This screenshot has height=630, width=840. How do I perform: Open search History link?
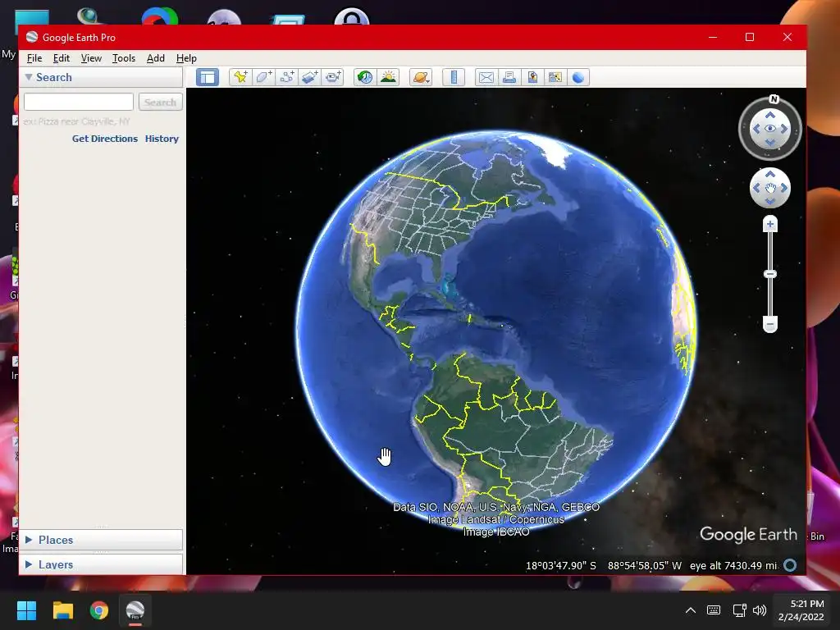point(162,138)
